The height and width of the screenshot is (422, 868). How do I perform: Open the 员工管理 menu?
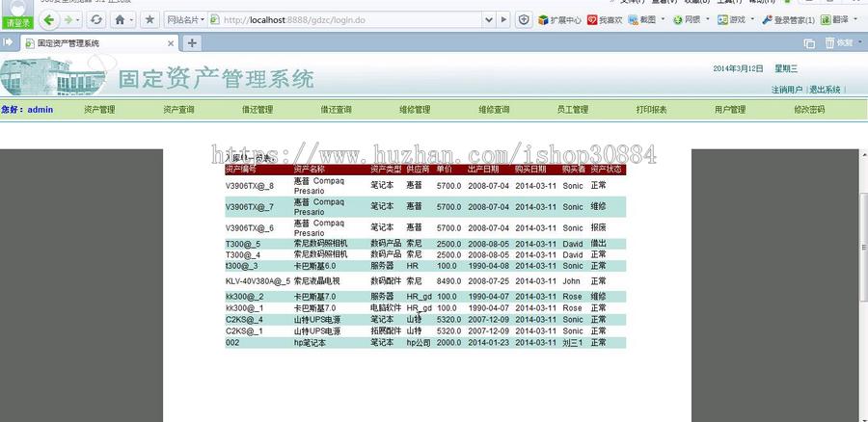tap(572, 110)
